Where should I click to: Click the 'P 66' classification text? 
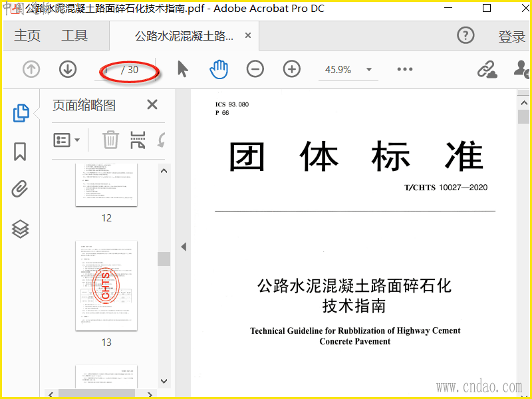coord(222,113)
